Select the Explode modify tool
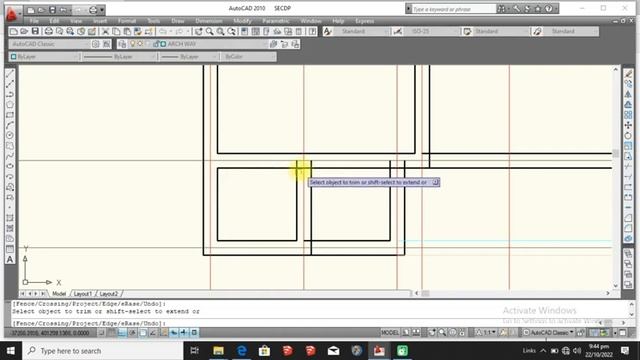Screen dimensions: 640x360 [628, 239]
